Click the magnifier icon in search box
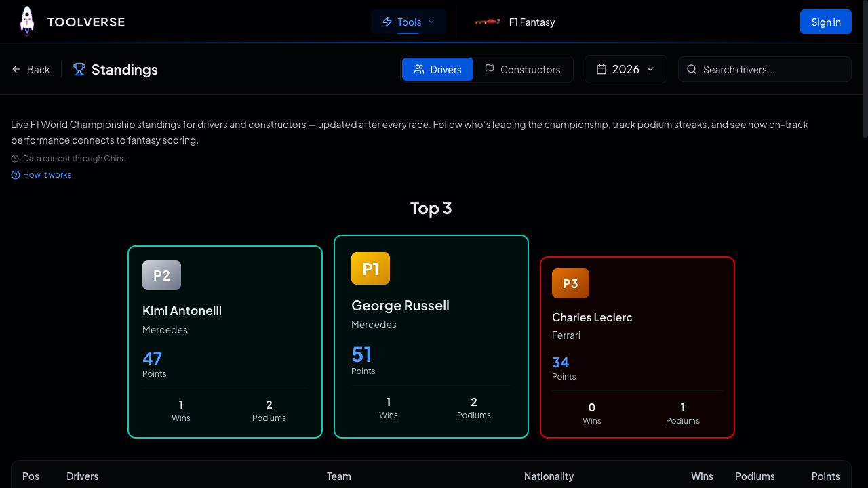The height and width of the screenshot is (488, 868). coord(692,69)
